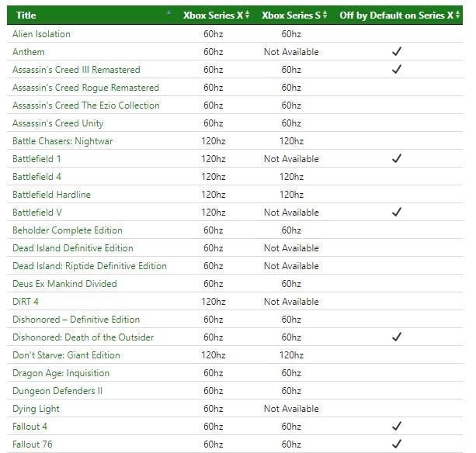Open Beholder Complete Edition link
Screen dimensions: 476x453
(x=68, y=230)
